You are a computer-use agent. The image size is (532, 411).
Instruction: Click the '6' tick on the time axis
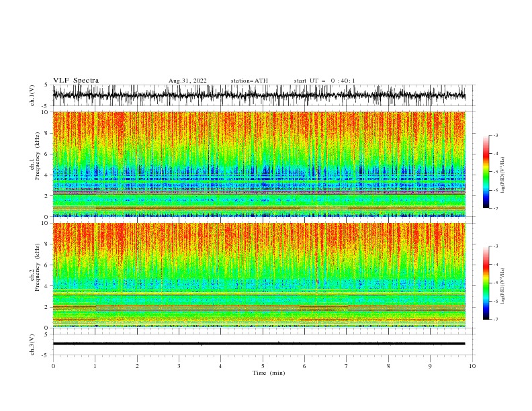click(x=304, y=366)
